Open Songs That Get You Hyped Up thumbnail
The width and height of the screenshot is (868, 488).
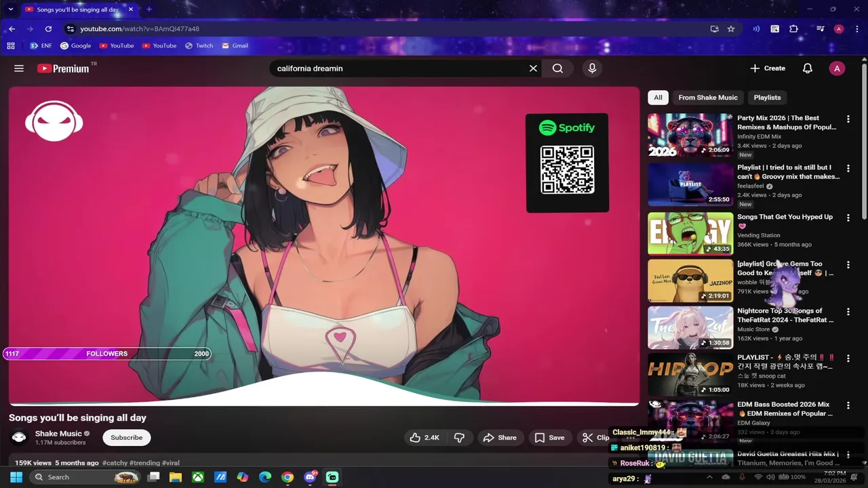[690, 233]
